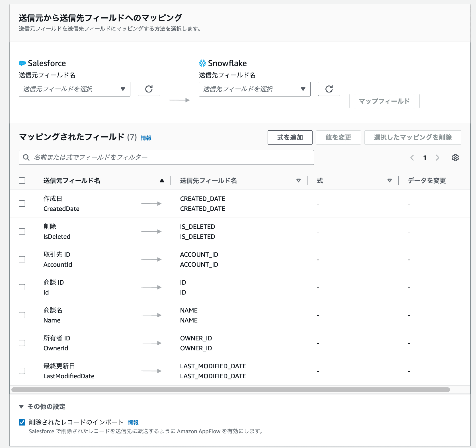Click the 式を追加 button
This screenshot has width=476, height=448.
[x=290, y=137]
